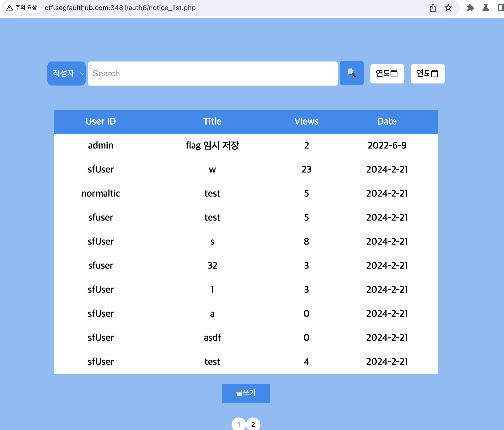Click the Date column header

[387, 121]
